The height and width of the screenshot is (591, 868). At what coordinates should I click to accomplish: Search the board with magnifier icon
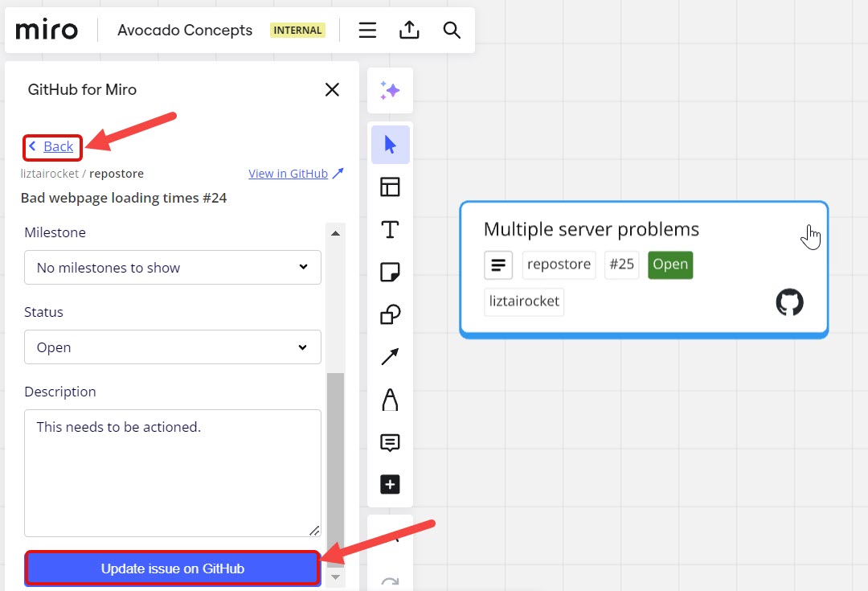coord(452,31)
